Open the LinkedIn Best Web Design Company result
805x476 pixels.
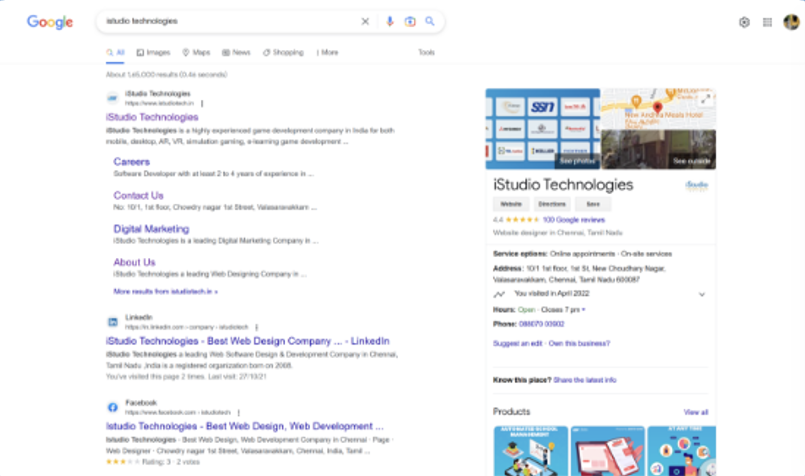point(247,341)
